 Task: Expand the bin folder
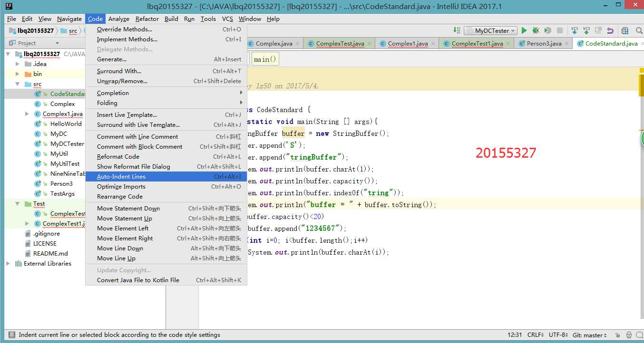[x=18, y=74]
